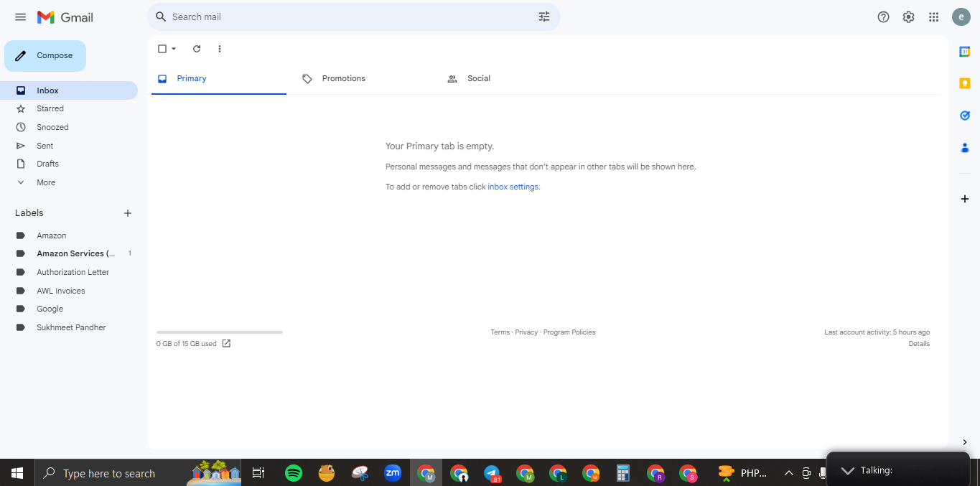
Task: Create new label with plus icon
Action: [128, 213]
